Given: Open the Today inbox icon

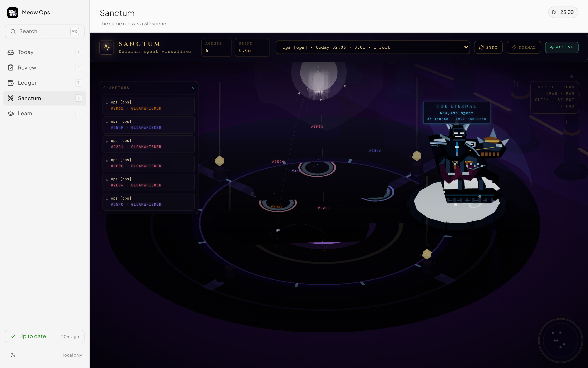Looking at the screenshot, I should pyautogui.click(x=11, y=52).
